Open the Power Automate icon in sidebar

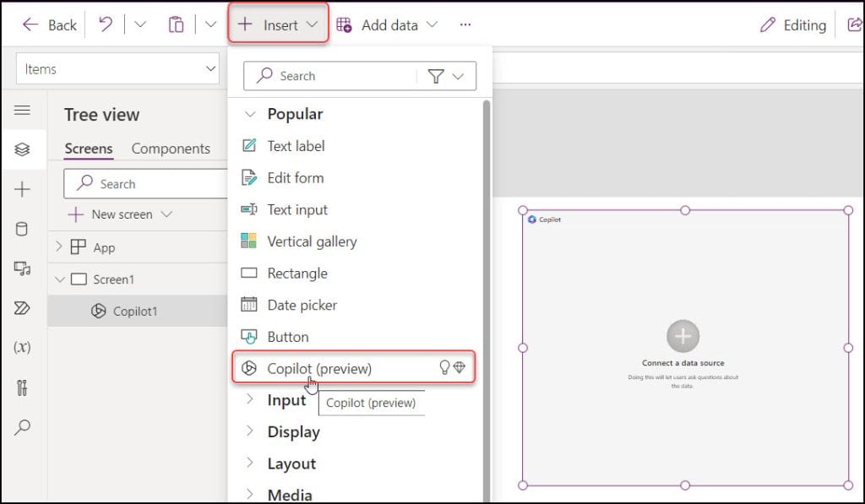[22, 307]
